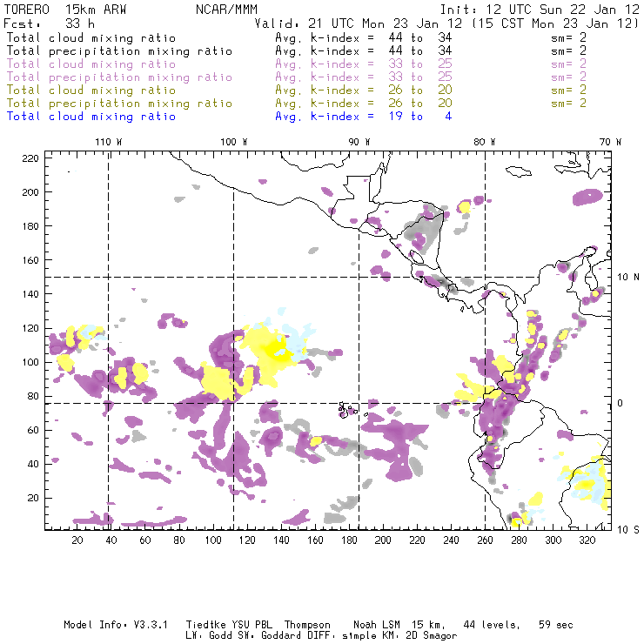Click the '59 sec' timestep text
This screenshot has width=644, height=644.
pyautogui.click(x=556, y=625)
